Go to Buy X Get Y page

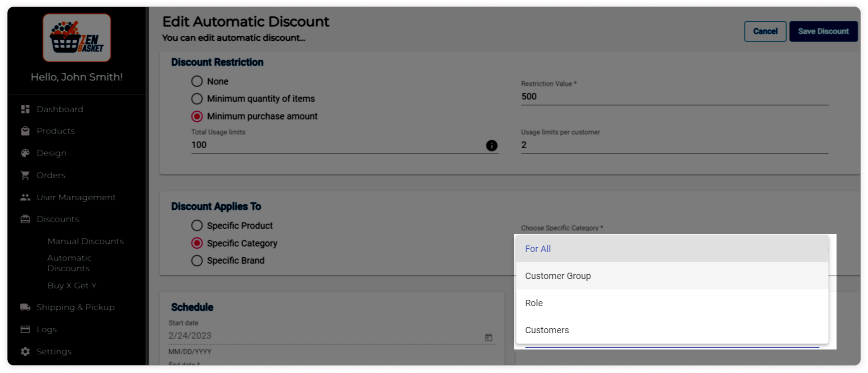(72, 285)
